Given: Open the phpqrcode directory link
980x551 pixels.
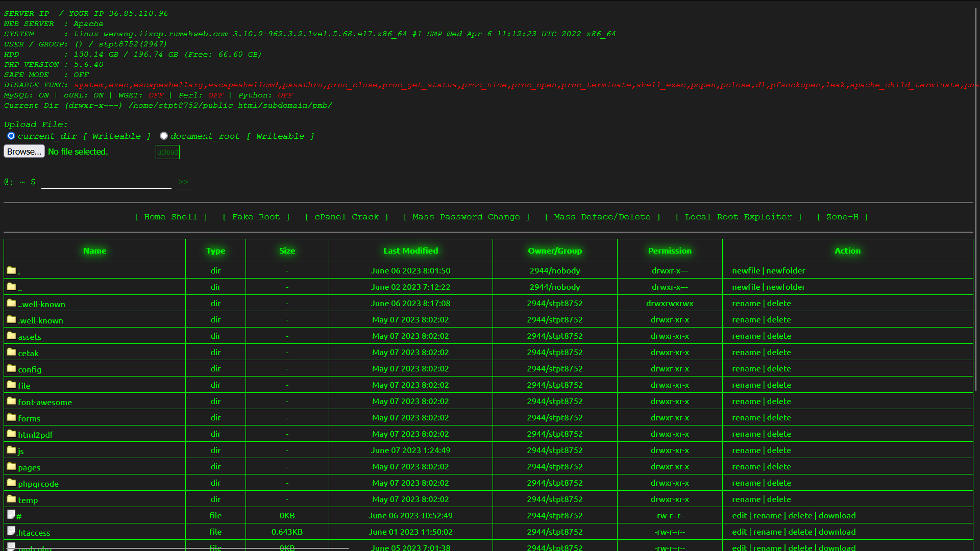Looking at the screenshot, I should coord(38,484).
